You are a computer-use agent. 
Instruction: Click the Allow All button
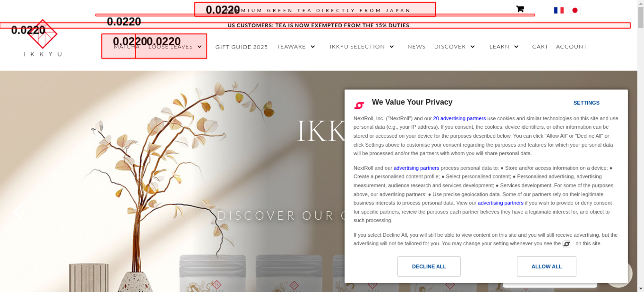pos(546,266)
